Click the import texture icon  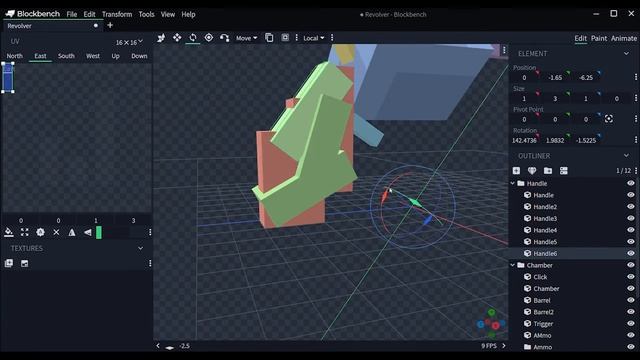point(9,264)
